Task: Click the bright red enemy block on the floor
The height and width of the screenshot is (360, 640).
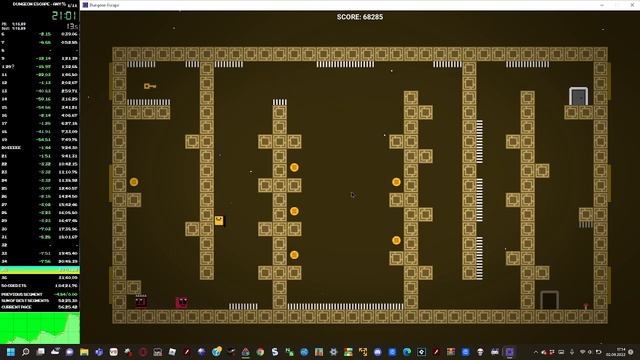Action: (182, 302)
